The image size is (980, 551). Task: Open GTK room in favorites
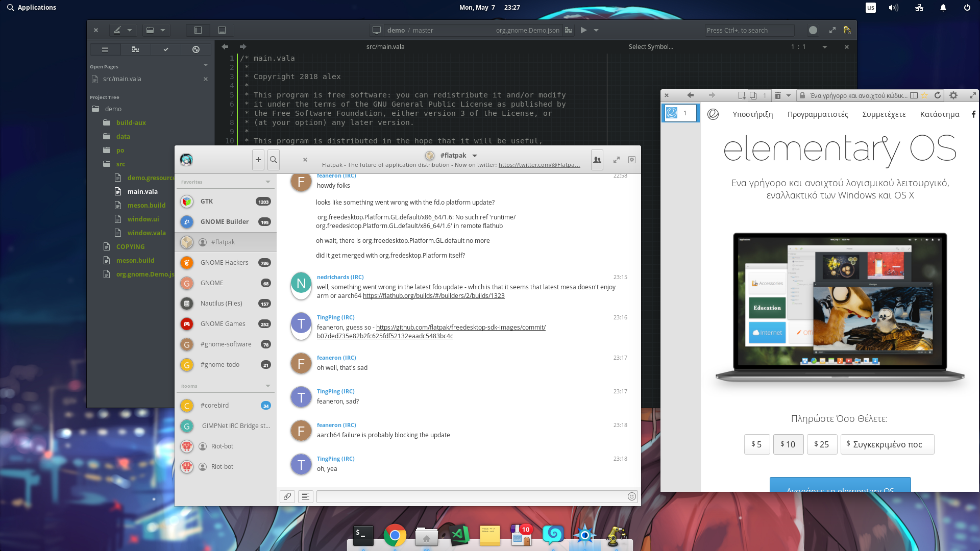click(x=226, y=202)
